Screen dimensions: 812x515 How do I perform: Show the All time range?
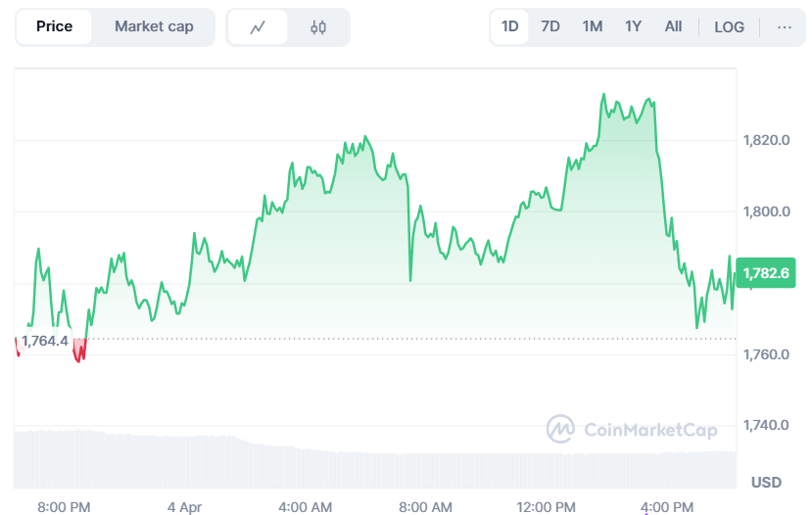pos(673,27)
